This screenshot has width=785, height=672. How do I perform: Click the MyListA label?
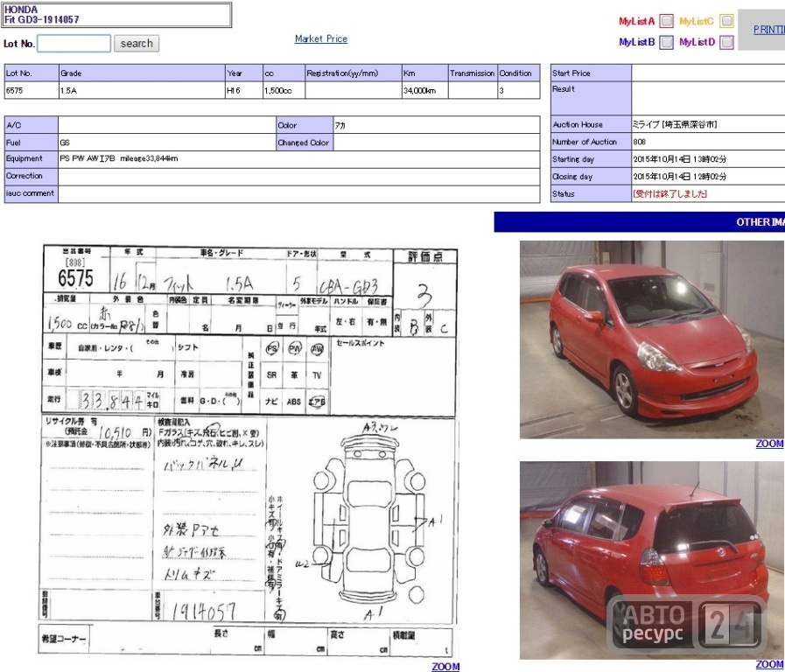636,21
